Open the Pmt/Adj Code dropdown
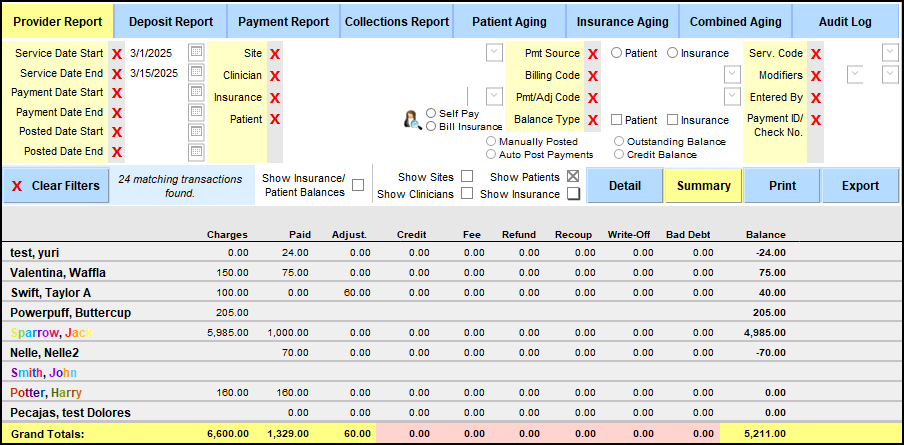This screenshot has height=445, width=904. coord(732,96)
